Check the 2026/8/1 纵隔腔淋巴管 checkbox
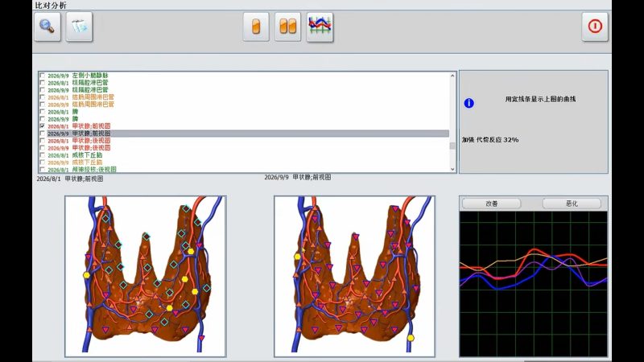 click(43, 83)
